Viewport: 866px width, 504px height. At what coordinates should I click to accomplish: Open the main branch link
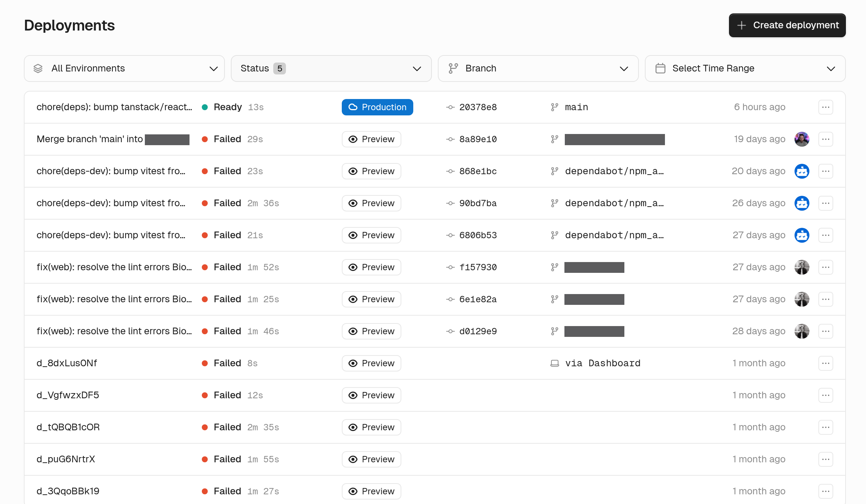coord(576,107)
